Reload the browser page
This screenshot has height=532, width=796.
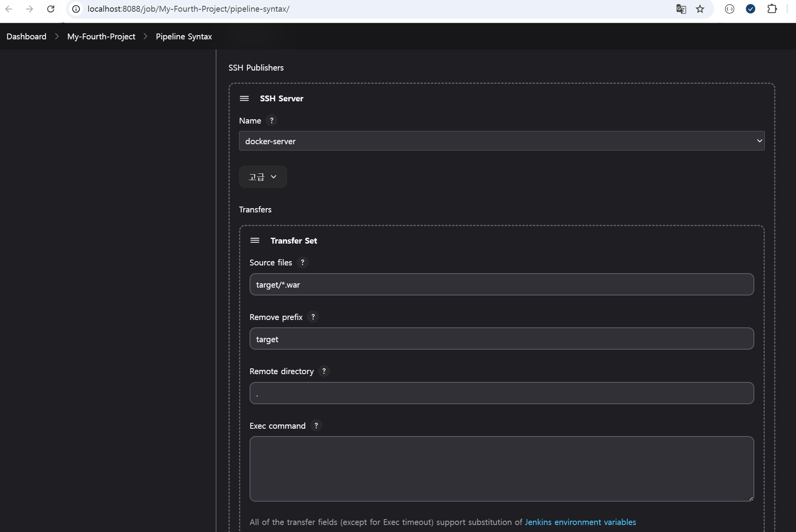[51, 9]
